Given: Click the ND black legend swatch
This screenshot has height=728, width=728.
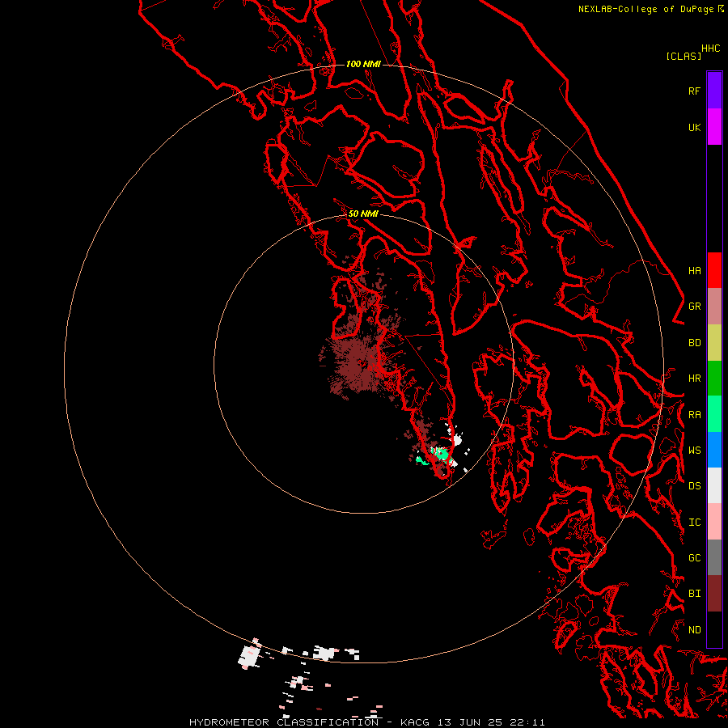Looking at the screenshot, I should point(714,629).
